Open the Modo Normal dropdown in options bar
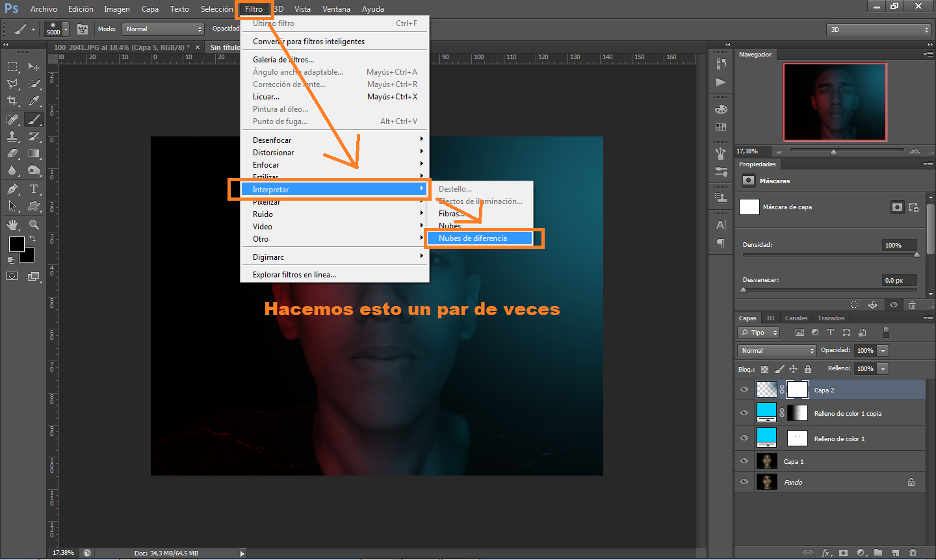Viewport: 936px width, 560px height. pos(163,29)
